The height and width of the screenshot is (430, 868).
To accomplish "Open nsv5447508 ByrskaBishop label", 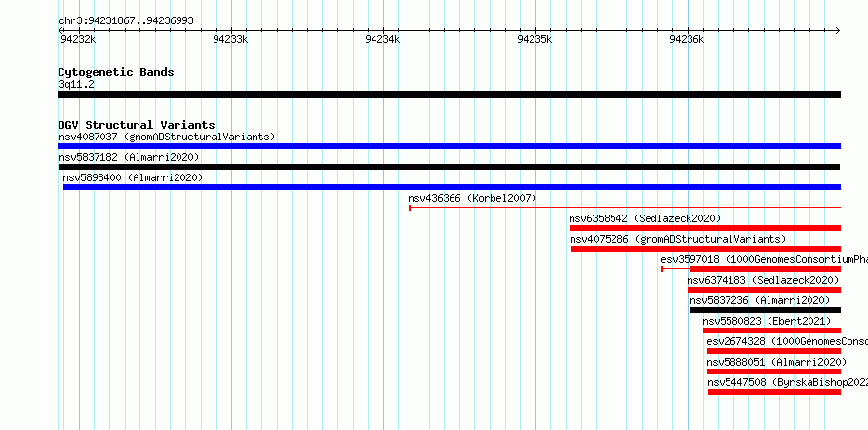I will [788, 382].
